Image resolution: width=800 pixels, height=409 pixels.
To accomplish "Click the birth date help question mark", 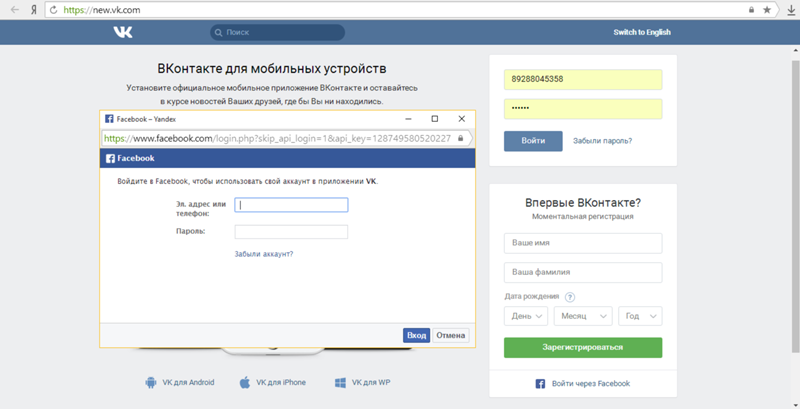I will pos(570,297).
